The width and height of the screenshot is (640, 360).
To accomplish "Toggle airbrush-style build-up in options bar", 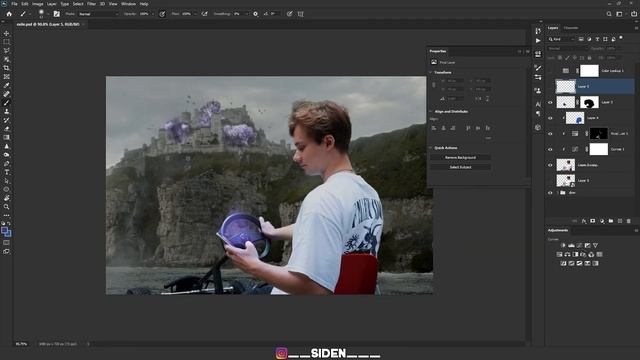I will (204, 14).
